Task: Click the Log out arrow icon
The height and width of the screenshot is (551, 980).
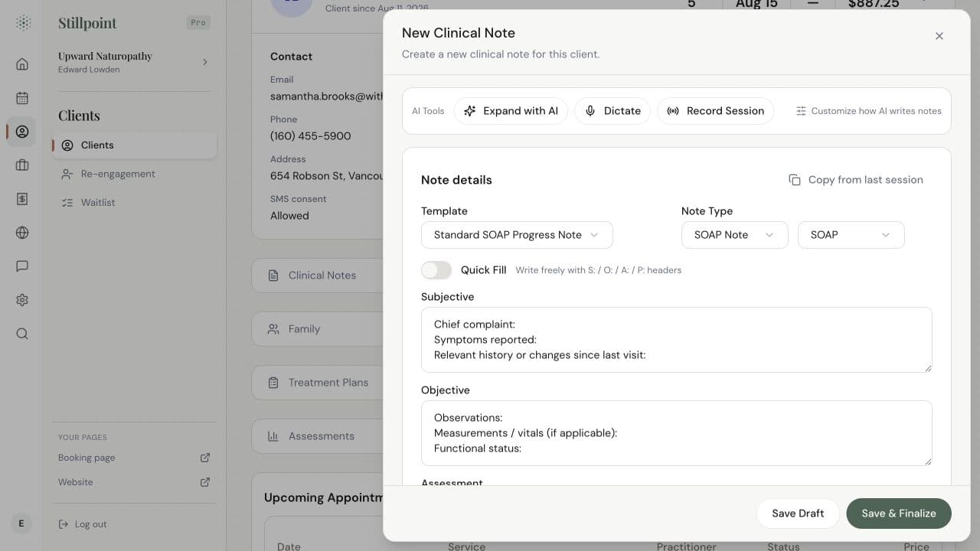Action: click(x=64, y=524)
